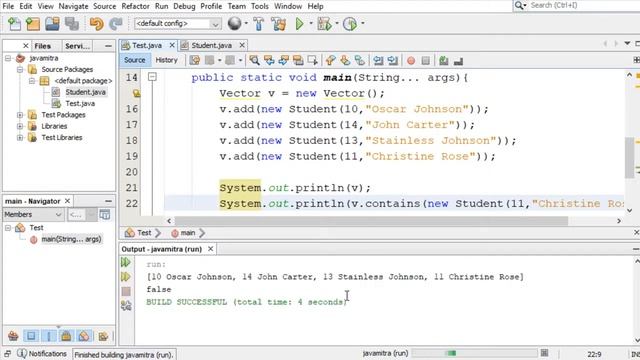Toggle last sort filter icon in Navigator
Viewport: 640px width, 360px height.
click(x=103, y=336)
